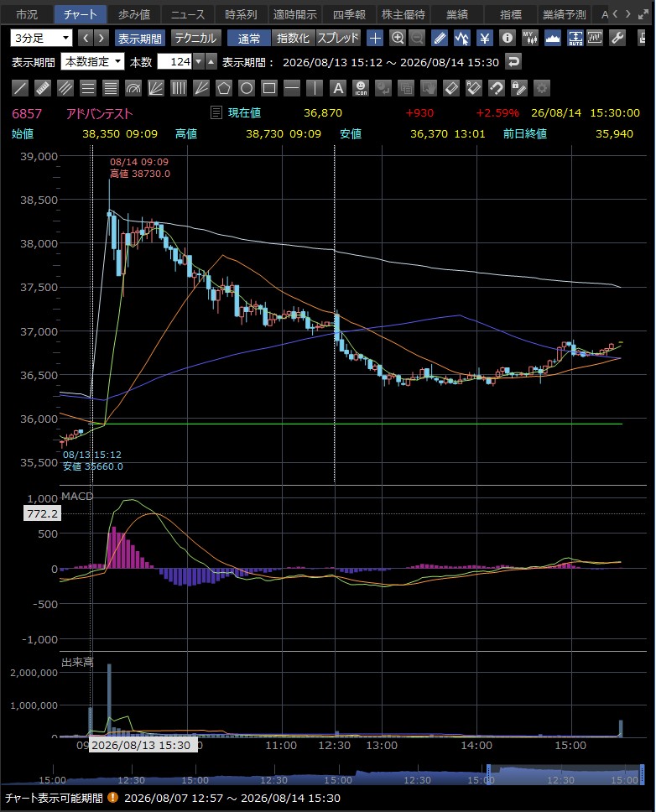Zoom in with the magnifier plus icon
Viewport: 656px width, 812px height.
[x=398, y=38]
